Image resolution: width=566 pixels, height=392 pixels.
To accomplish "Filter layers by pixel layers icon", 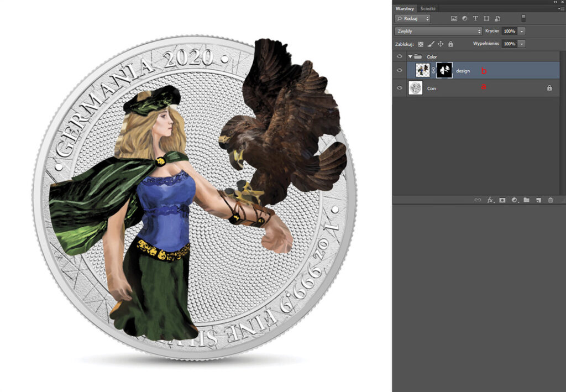I will 454,18.
